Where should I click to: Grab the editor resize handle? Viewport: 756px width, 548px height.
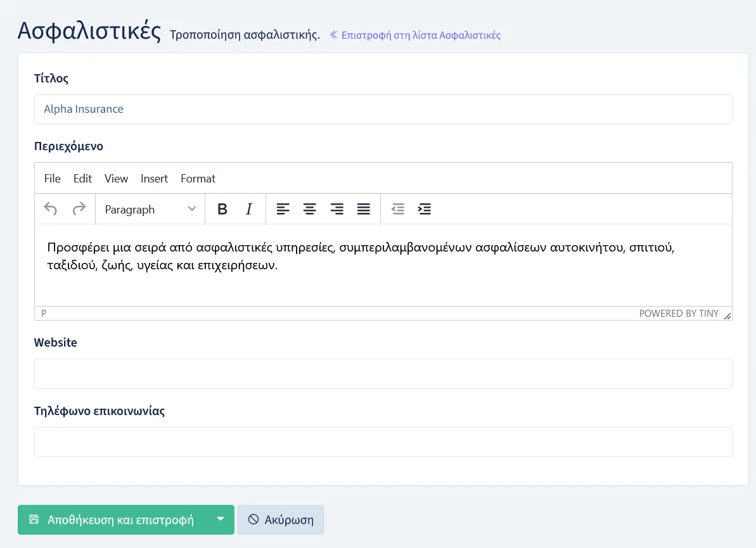point(727,315)
